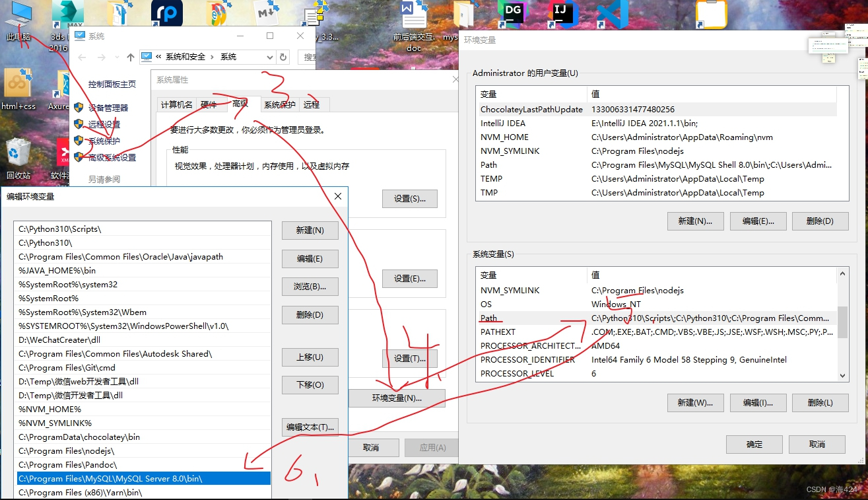This screenshot has width=868, height=500.
Task: Click user variables 编辑(E)... button
Action: [x=758, y=221]
